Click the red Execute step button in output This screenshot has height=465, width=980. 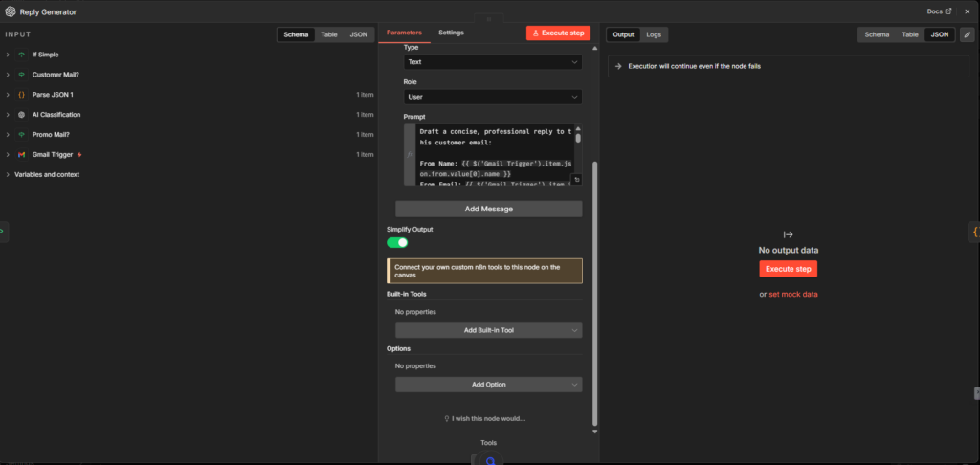click(x=789, y=269)
